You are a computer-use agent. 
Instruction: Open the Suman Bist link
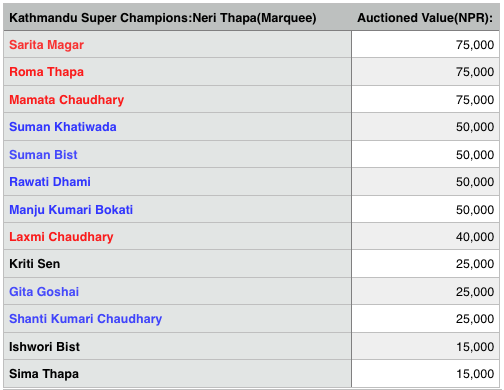coord(43,155)
